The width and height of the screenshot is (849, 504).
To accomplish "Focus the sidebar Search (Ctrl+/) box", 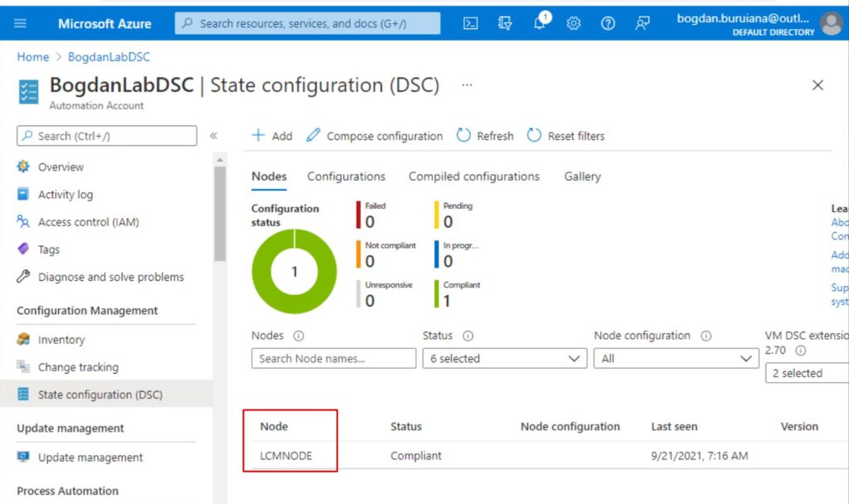I will click(x=107, y=136).
